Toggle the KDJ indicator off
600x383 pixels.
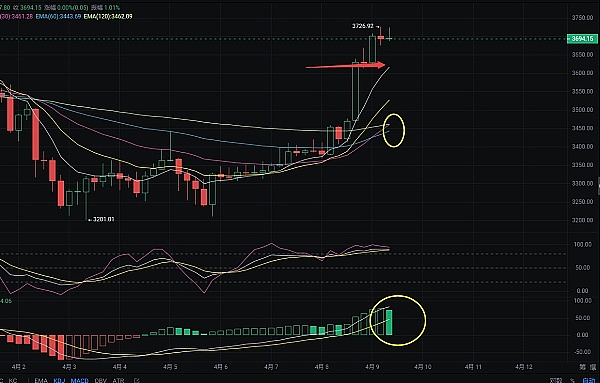click(59, 381)
